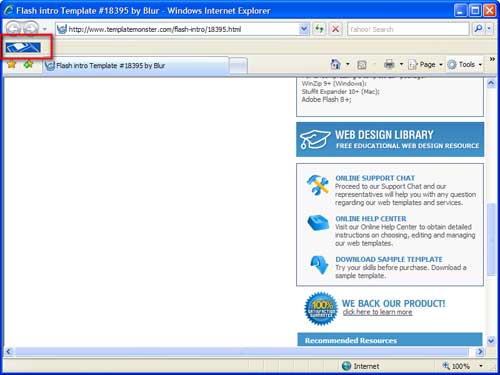
Task: Click the horizontal scrollbar thumb
Action: click(241, 351)
